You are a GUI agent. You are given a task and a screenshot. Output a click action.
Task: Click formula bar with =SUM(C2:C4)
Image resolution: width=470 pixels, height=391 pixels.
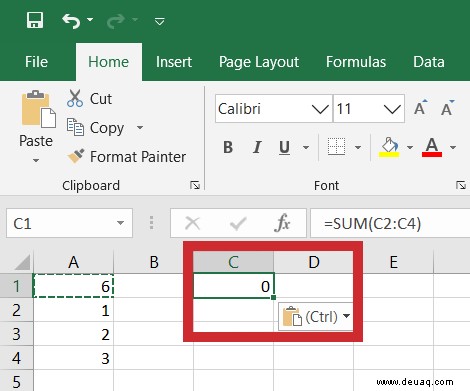click(x=390, y=223)
